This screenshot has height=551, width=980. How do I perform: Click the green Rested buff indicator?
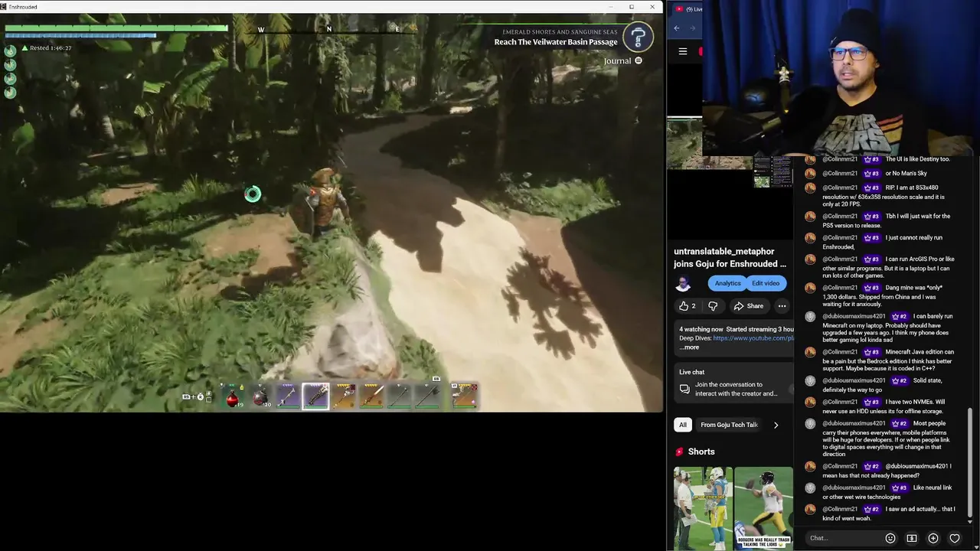pos(47,48)
